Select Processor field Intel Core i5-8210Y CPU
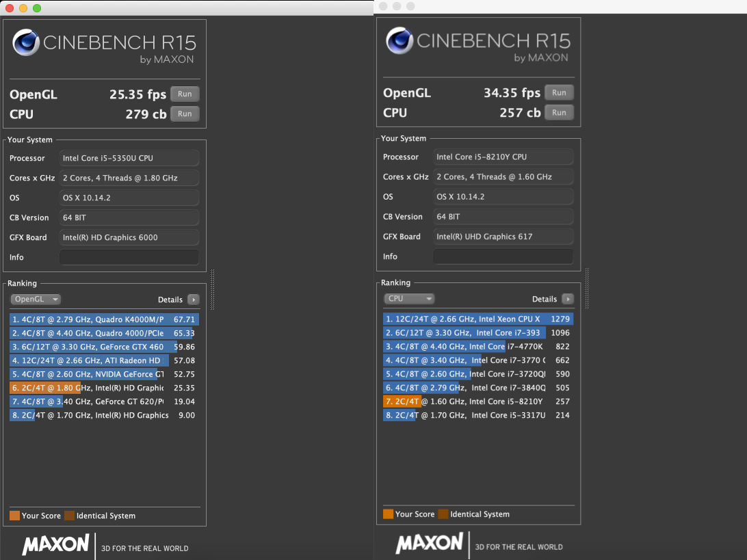Viewport: 747px width, 560px height. click(503, 157)
